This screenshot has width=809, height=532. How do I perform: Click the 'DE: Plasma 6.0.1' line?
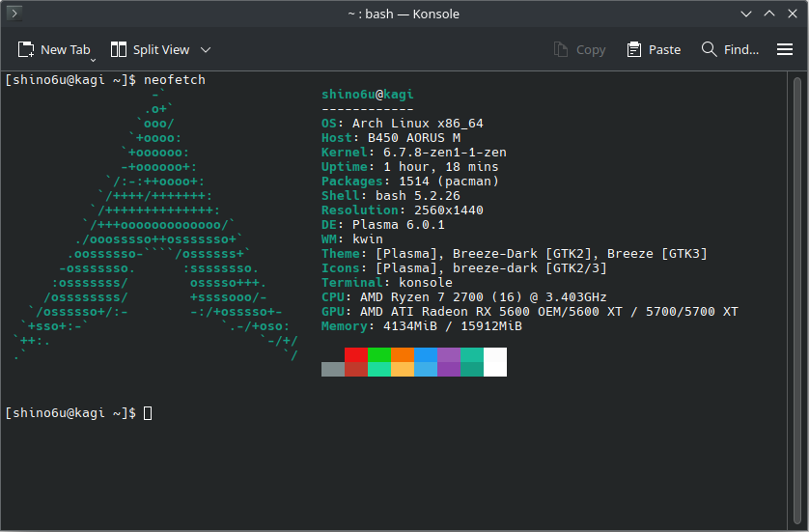[383, 224]
